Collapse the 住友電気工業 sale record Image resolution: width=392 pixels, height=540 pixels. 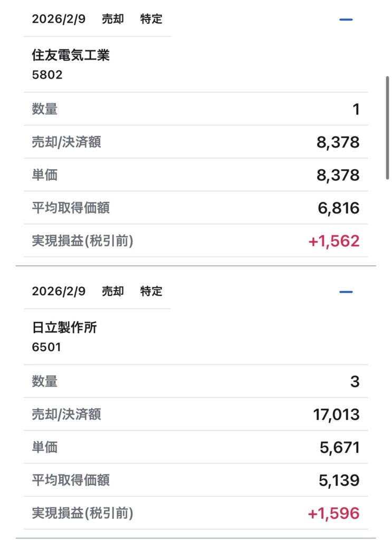(x=346, y=20)
